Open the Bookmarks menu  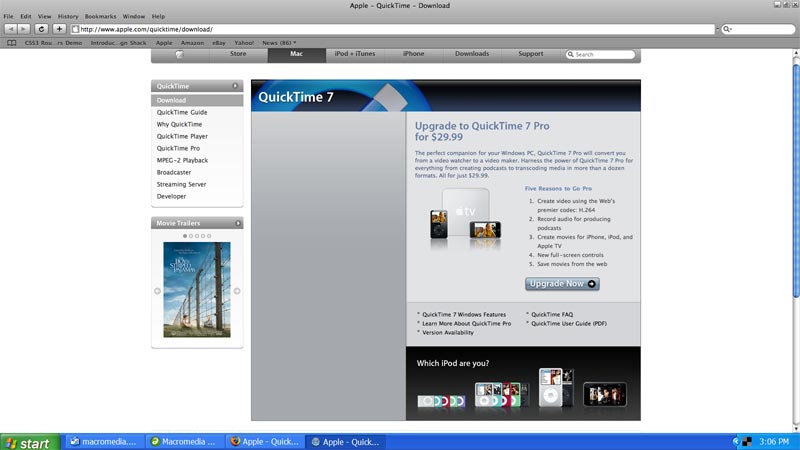[x=101, y=16]
